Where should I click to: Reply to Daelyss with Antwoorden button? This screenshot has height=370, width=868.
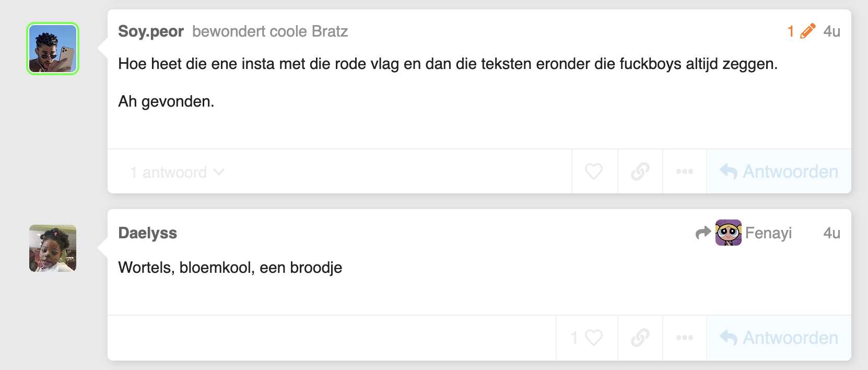(x=779, y=338)
